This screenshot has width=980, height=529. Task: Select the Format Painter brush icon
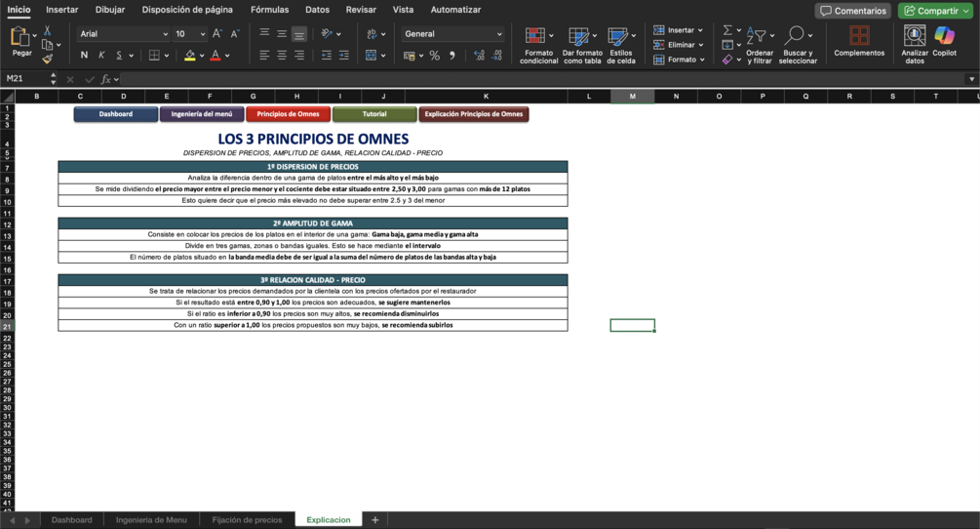[47, 59]
